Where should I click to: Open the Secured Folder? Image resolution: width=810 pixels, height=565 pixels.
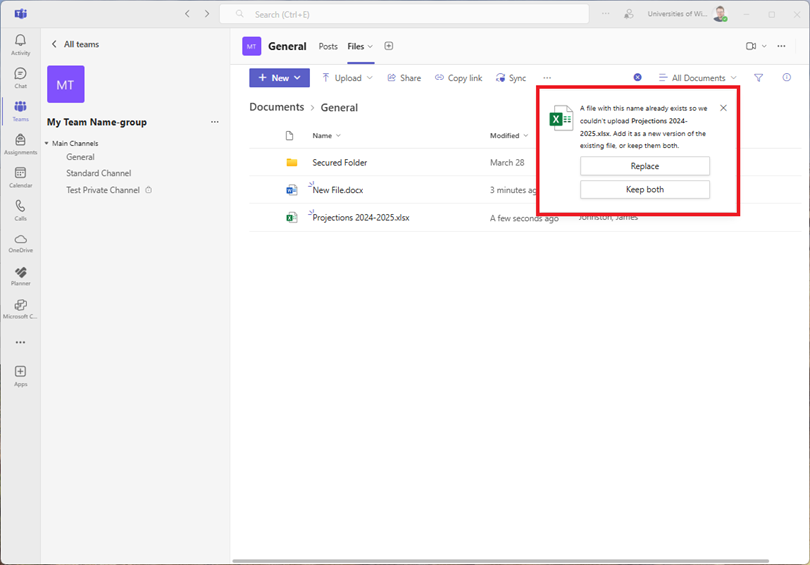pos(340,162)
